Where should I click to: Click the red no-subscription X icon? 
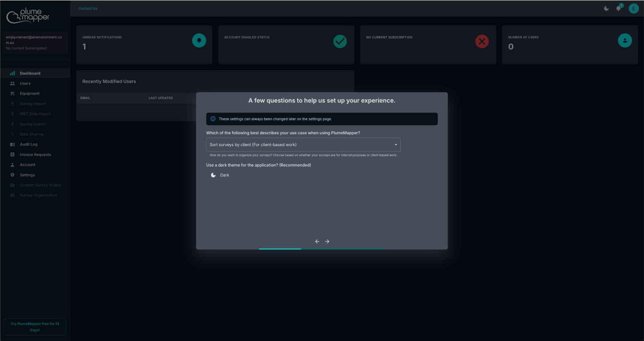482,41
